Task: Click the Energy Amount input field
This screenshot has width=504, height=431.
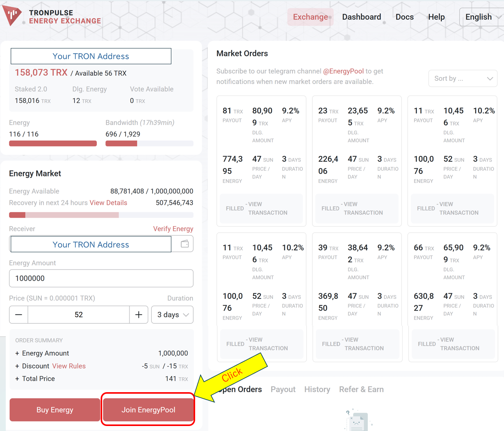Action: [x=101, y=278]
